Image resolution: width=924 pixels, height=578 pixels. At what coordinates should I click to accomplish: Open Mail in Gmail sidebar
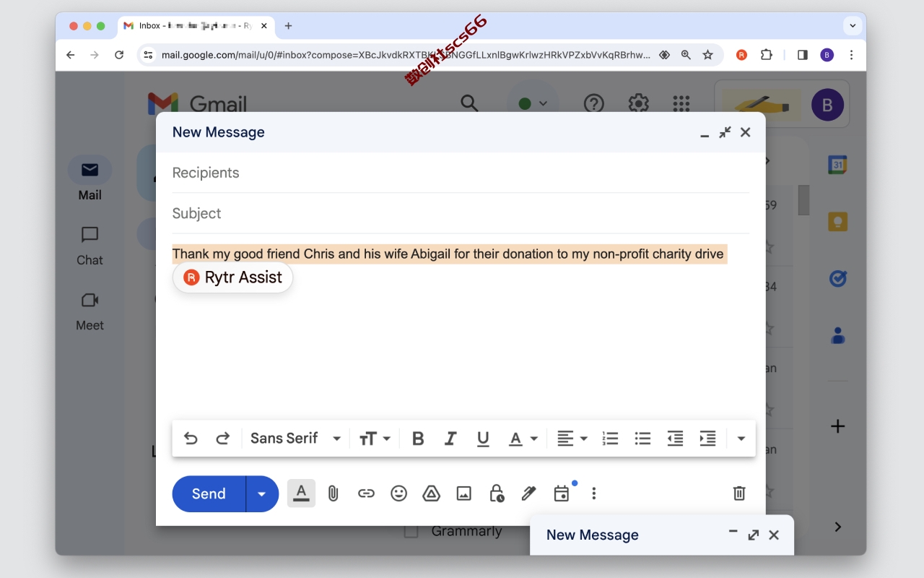tap(90, 178)
